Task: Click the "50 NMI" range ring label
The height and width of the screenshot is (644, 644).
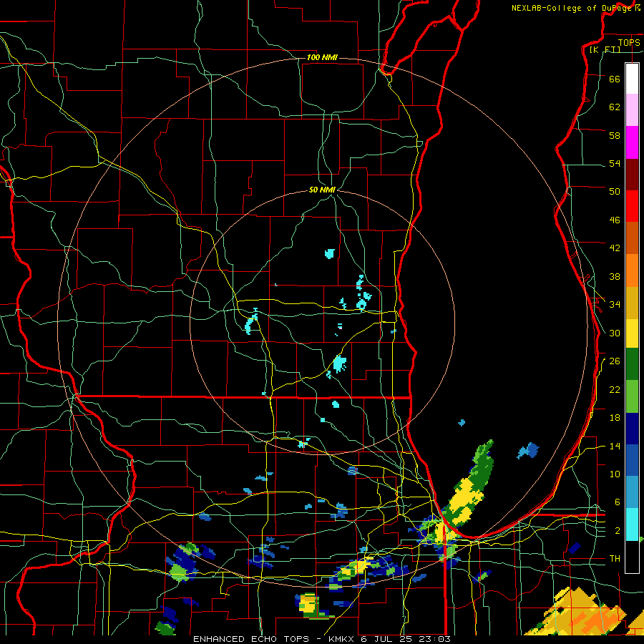Action: pos(322,190)
